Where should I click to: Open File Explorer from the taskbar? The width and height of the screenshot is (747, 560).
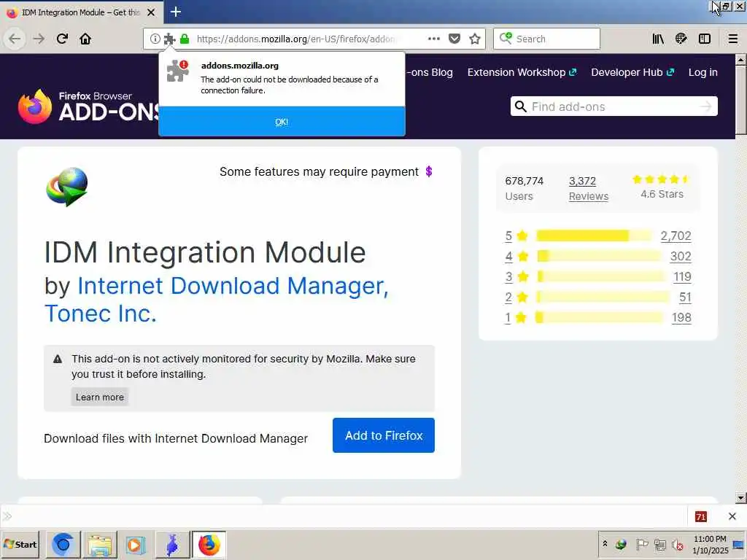click(99, 544)
